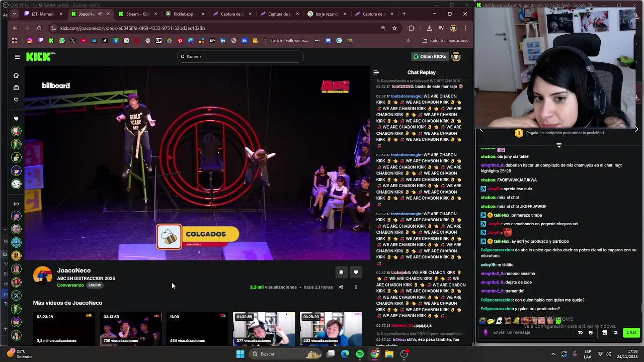
Task: Open chat settings gear in dashboard
Action: (x=615, y=332)
